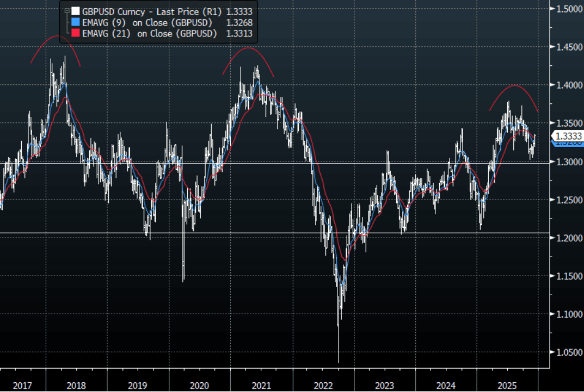Click the 1.4000 price axis label
The width and height of the screenshot is (584, 392).
[567, 85]
